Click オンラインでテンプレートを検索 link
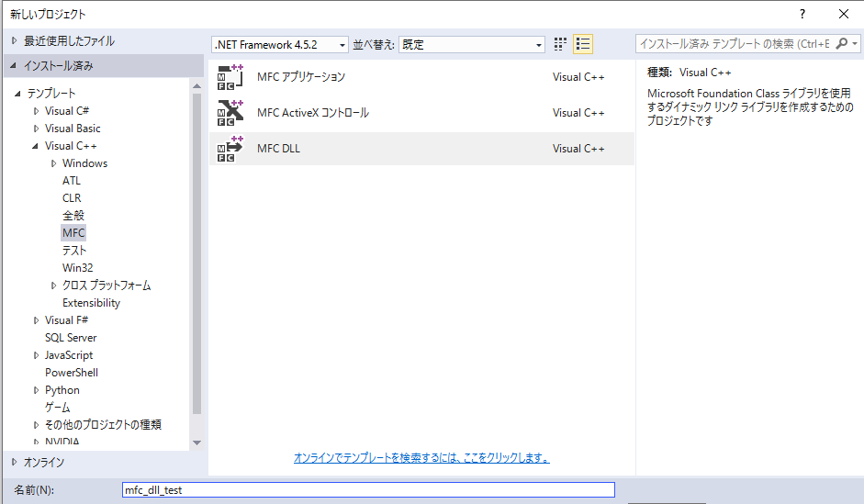The height and width of the screenshot is (504, 864). (x=421, y=458)
